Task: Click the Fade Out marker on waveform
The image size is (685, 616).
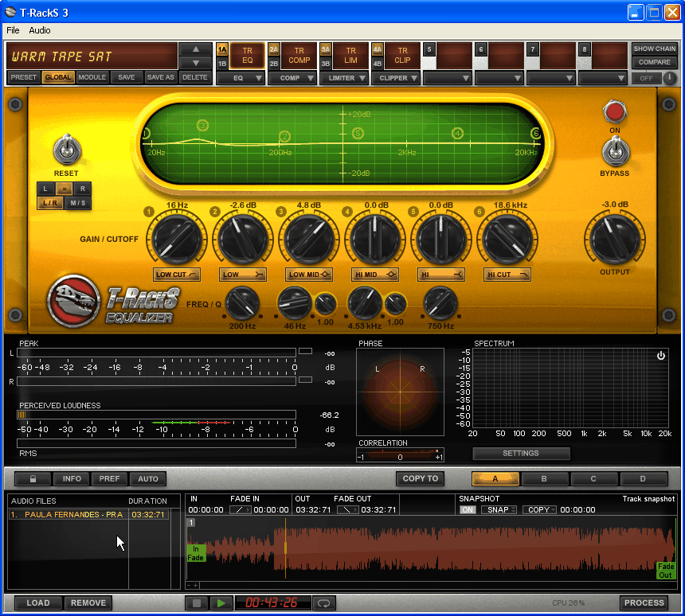Action: coord(666,571)
